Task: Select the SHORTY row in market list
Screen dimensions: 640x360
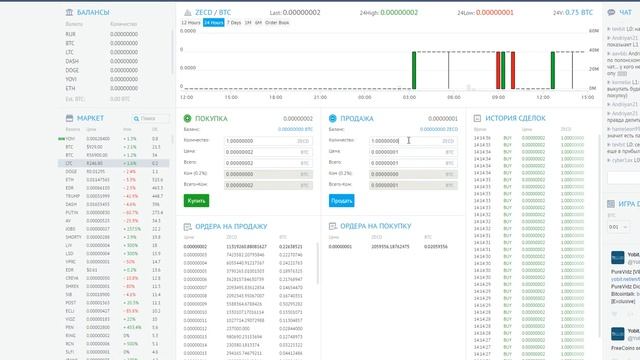Action: tap(113, 237)
